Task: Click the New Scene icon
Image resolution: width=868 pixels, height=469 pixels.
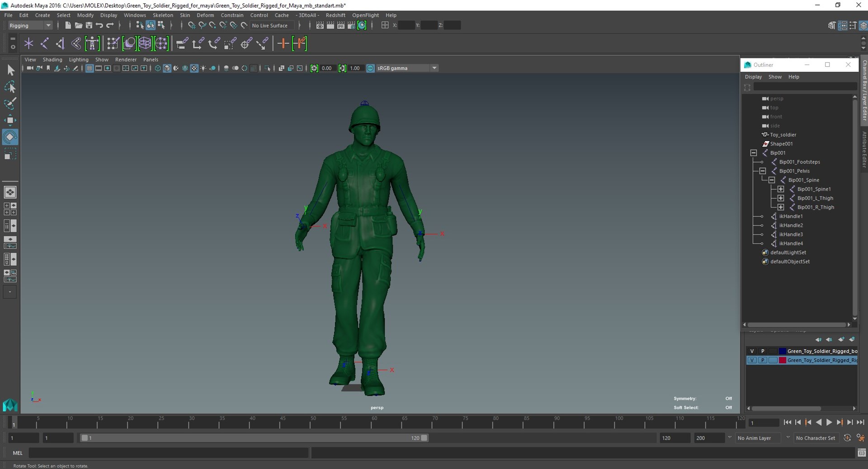Action: pos(68,25)
